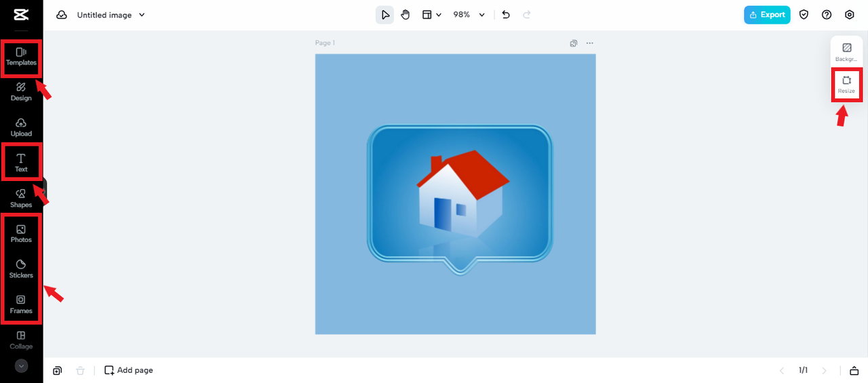
Task: Open the Untitled image name dropdown
Action: pos(111,15)
